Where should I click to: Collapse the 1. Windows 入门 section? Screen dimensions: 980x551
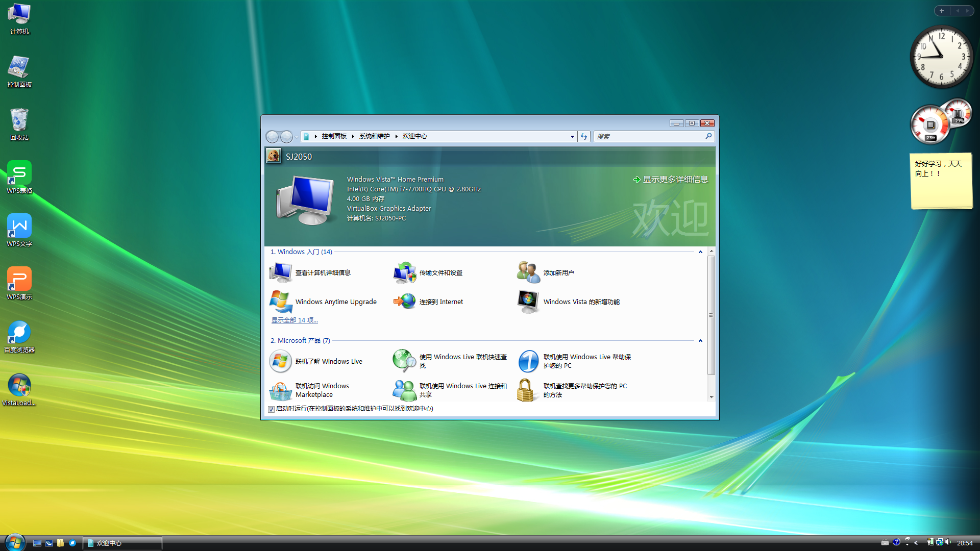tap(700, 252)
